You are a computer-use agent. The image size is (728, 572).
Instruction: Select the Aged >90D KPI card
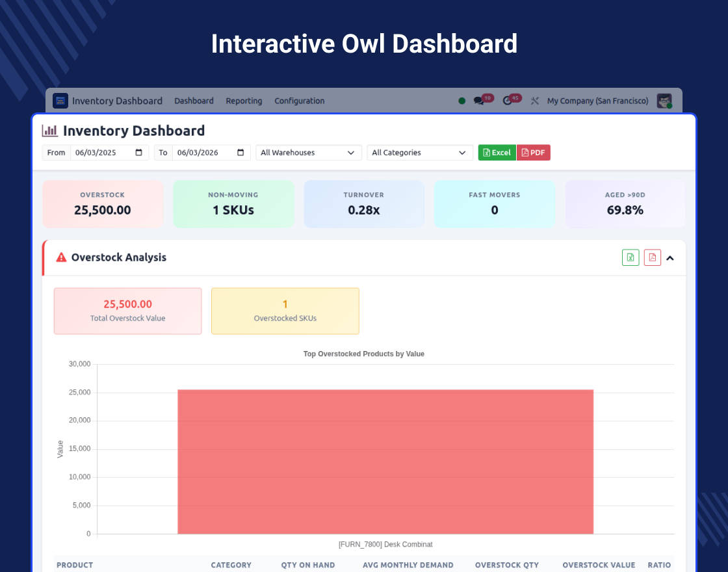pyautogui.click(x=625, y=204)
